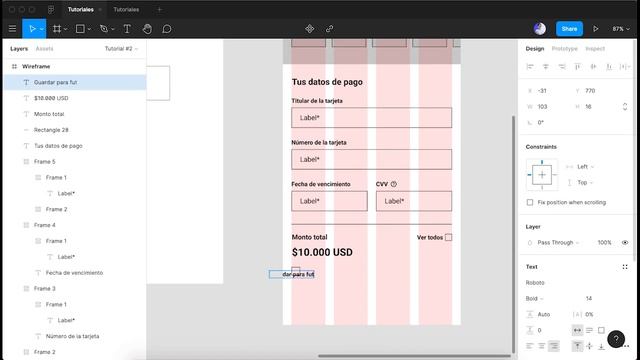The height and width of the screenshot is (360, 640).
Task: Click the Figma home grid icon
Action: coord(51,9)
